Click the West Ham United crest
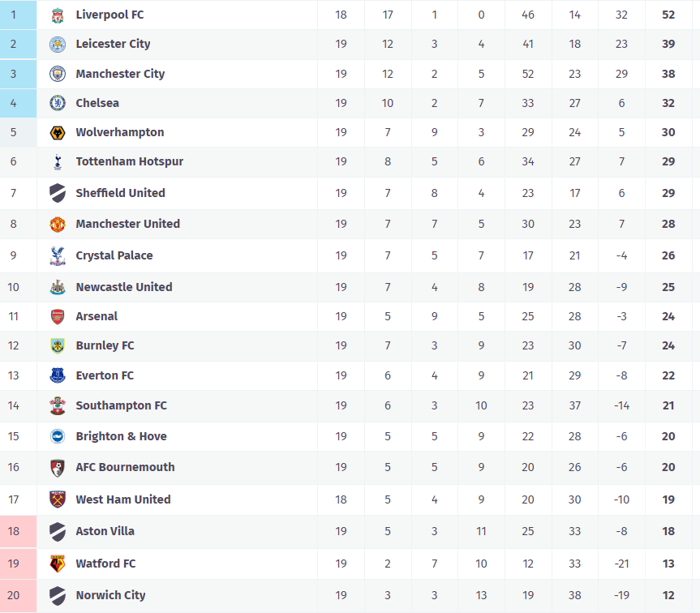The height and width of the screenshot is (613, 700). 58,499
